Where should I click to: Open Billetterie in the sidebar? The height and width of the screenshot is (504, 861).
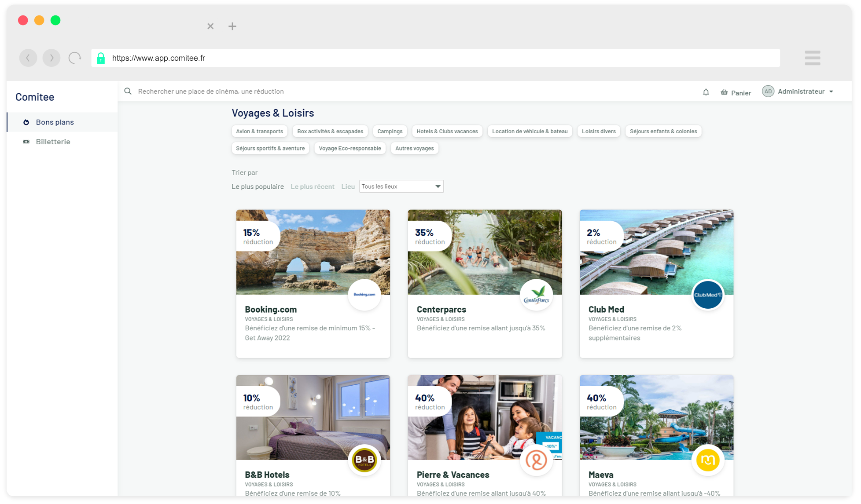pyautogui.click(x=53, y=142)
